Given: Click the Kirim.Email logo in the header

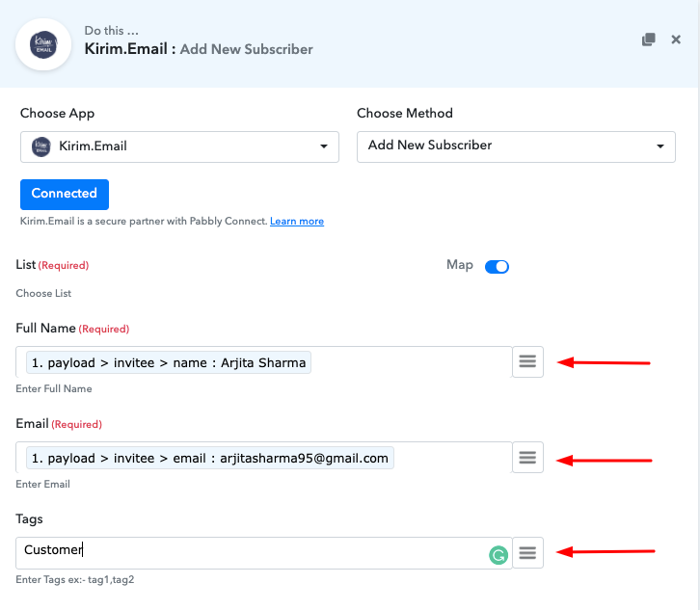Looking at the screenshot, I should [43, 44].
